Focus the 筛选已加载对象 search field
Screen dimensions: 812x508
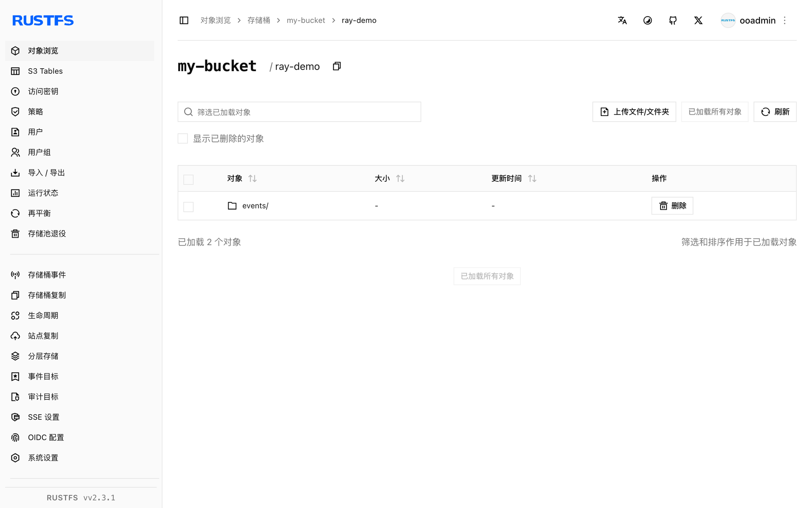point(299,112)
